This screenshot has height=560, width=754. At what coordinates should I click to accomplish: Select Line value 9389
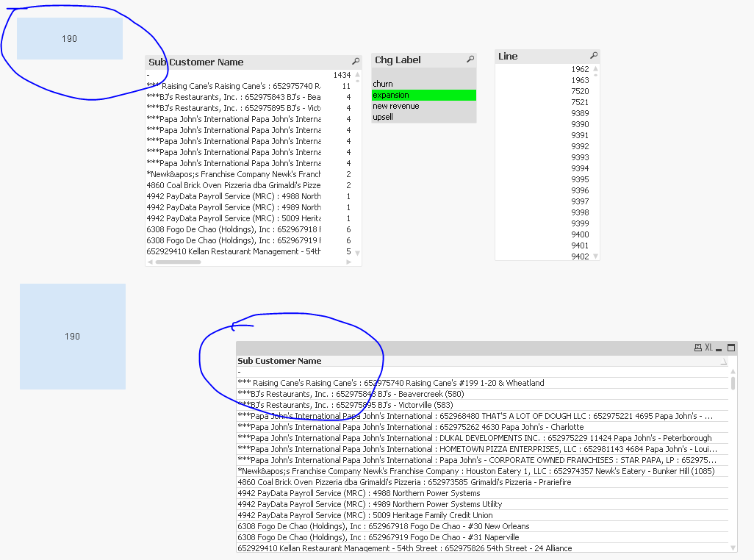coord(543,113)
